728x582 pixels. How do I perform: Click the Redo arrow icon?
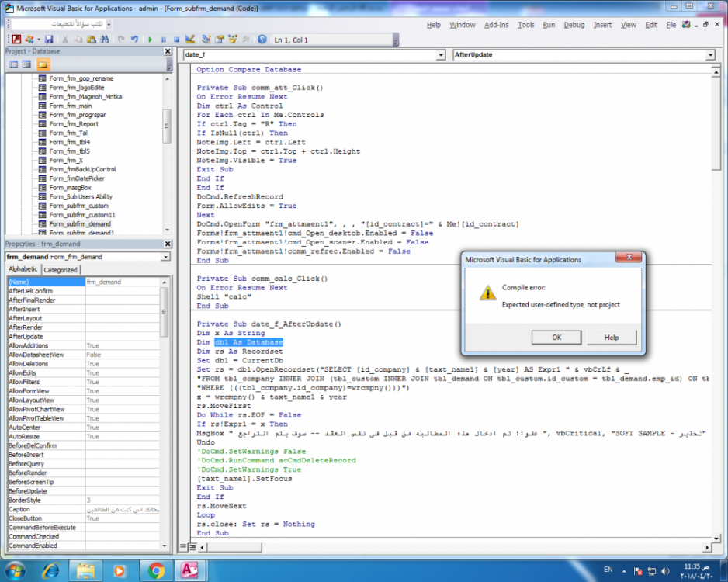coord(121,40)
